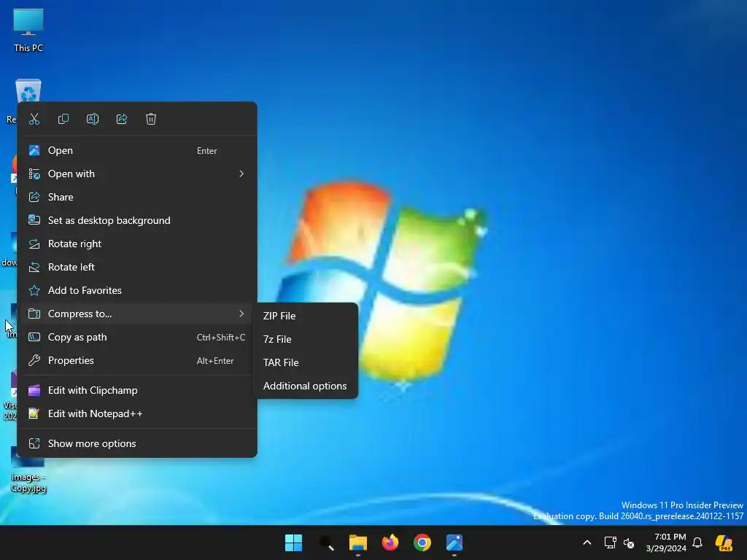Select the Recycle Bin desktop icon
Screen dimensions: 747x560
click(28, 90)
